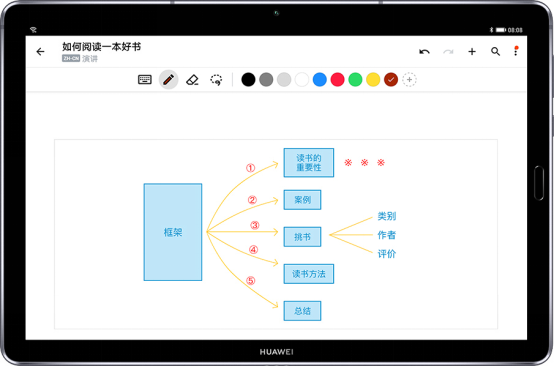554x366 pixels.
Task: Click the 挑书 box
Action: tap(302, 237)
